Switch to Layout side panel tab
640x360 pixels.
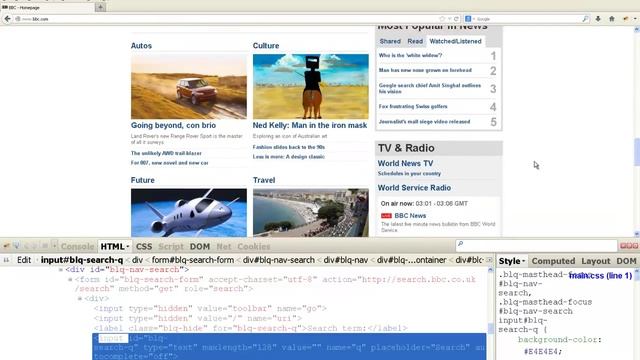point(596,261)
